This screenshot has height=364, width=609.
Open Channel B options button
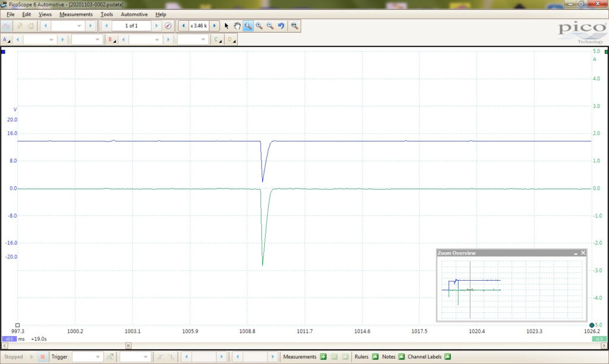(x=112, y=39)
